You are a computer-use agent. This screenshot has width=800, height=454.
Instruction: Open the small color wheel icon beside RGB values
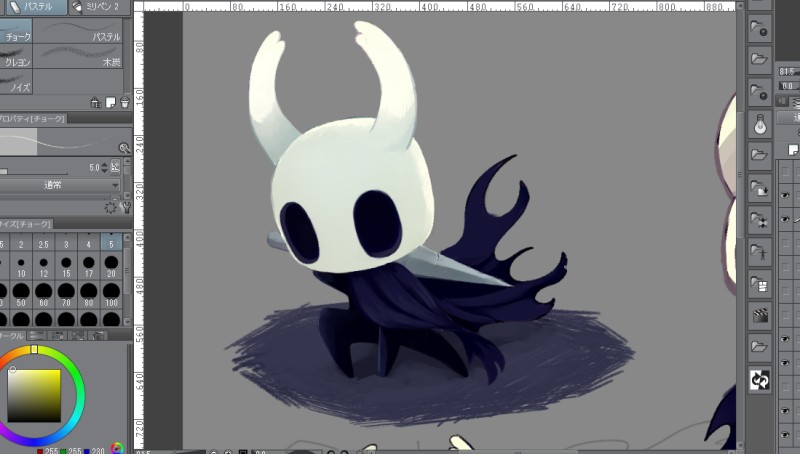coord(117,449)
